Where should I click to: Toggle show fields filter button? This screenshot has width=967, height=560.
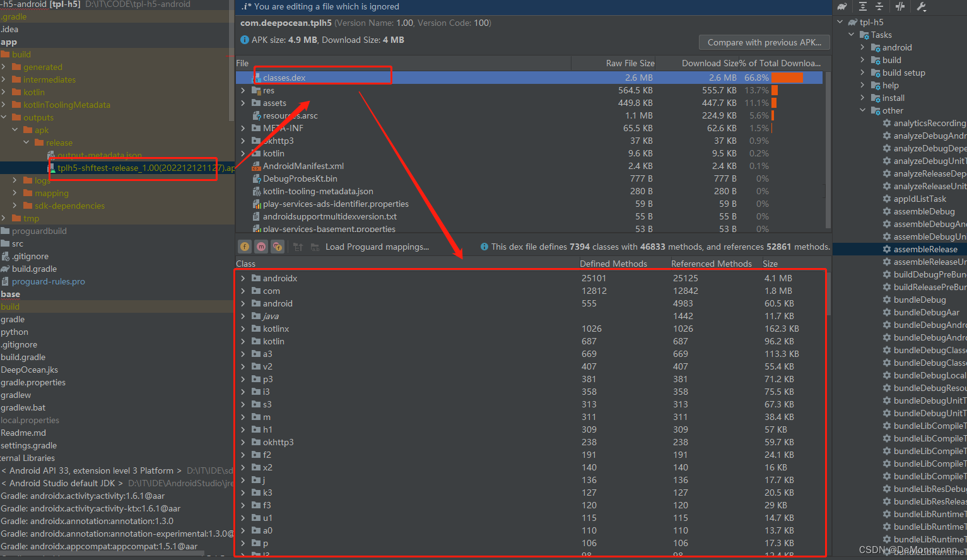(x=245, y=247)
